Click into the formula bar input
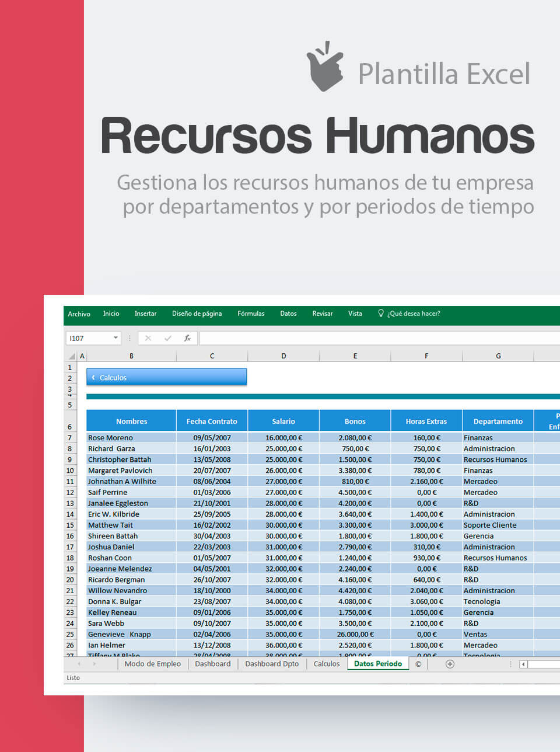Image resolution: width=560 pixels, height=752 pixels. 379,338
